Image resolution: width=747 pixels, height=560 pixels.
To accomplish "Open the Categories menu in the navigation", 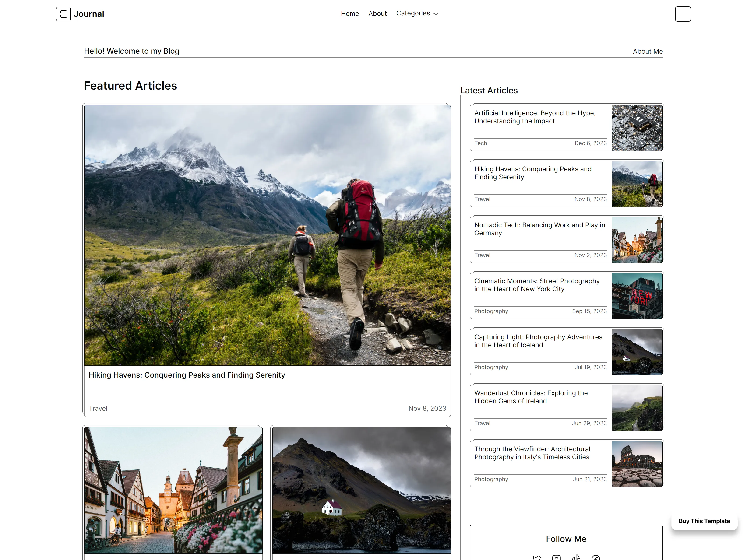I will (x=417, y=14).
